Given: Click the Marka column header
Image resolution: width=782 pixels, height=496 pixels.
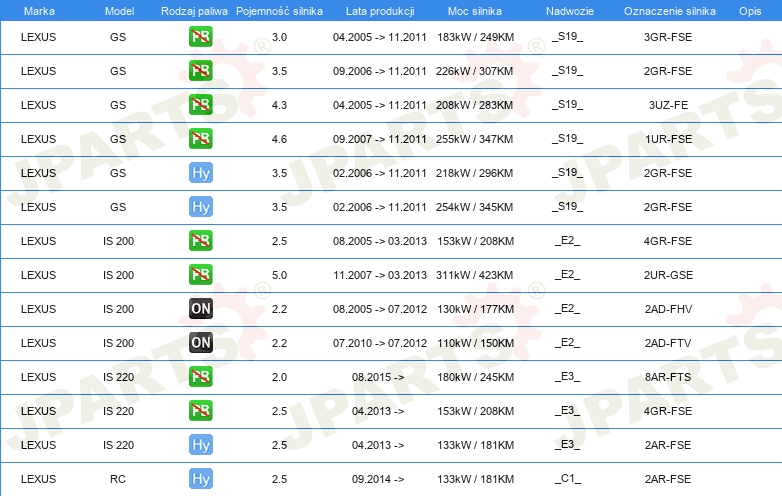Looking at the screenshot, I should pyautogui.click(x=39, y=11).
